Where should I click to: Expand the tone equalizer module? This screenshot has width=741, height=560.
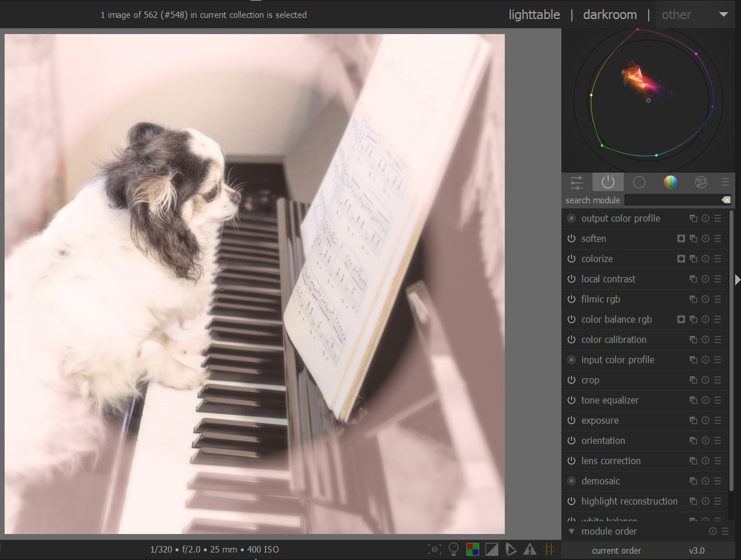click(610, 400)
